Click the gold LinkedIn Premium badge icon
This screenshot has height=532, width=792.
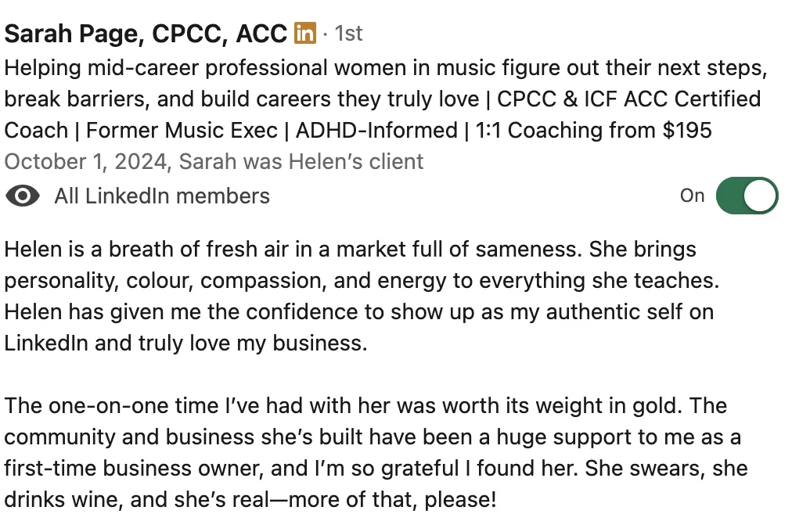[x=305, y=34]
